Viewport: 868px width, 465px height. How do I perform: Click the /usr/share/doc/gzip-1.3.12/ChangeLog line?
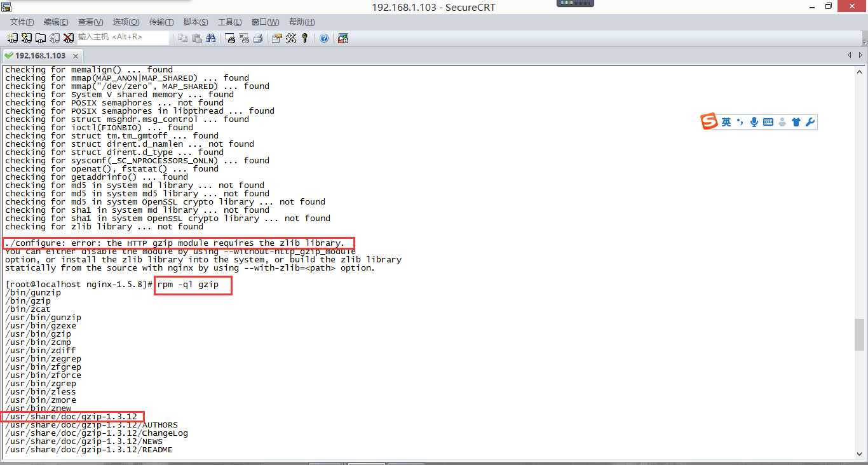(97, 433)
